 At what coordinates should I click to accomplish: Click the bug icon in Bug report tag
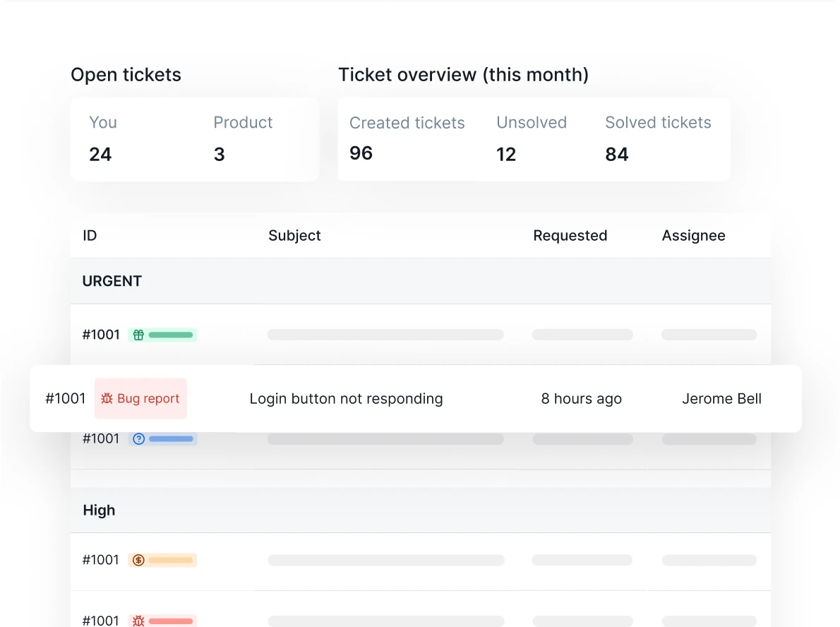[x=107, y=399]
